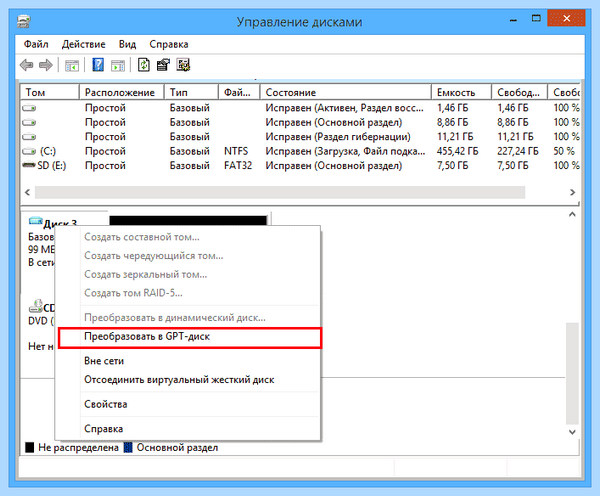This screenshot has height=496, width=600.
Task: Click the 227,24 ГБ free space cell
Action: click(x=518, y=151)
